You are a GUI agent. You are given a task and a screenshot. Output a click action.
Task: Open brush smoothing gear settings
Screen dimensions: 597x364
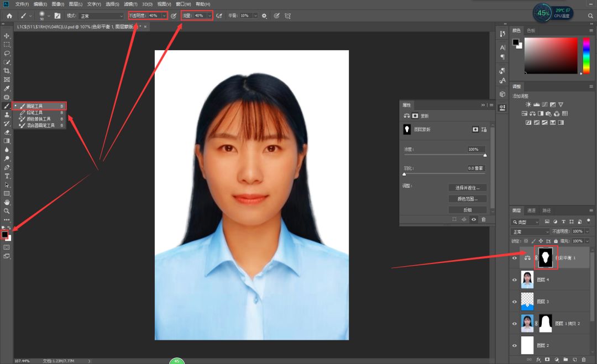[264, 16]
